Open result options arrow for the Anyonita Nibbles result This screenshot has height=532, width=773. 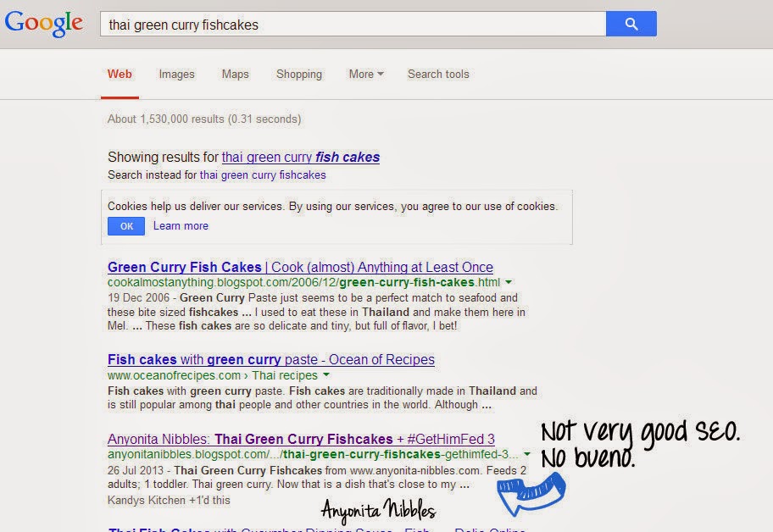pyautogui.click(x=526, y=454)
